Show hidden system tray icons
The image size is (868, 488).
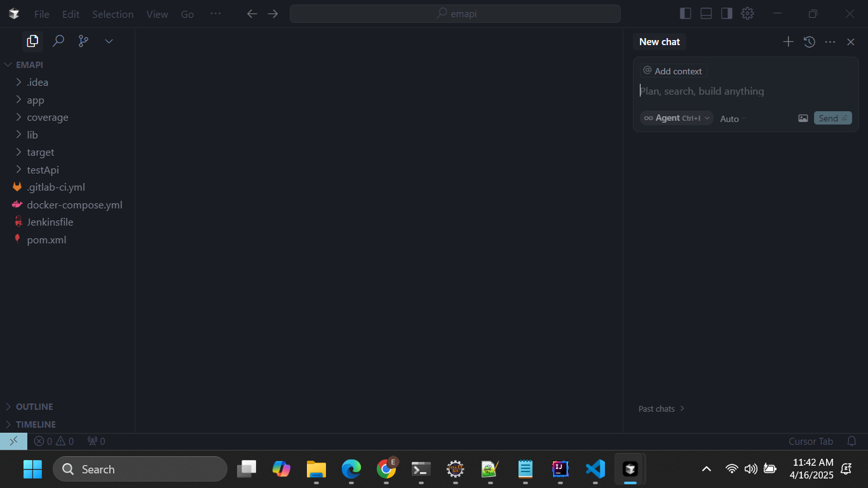tap(706, 469)
